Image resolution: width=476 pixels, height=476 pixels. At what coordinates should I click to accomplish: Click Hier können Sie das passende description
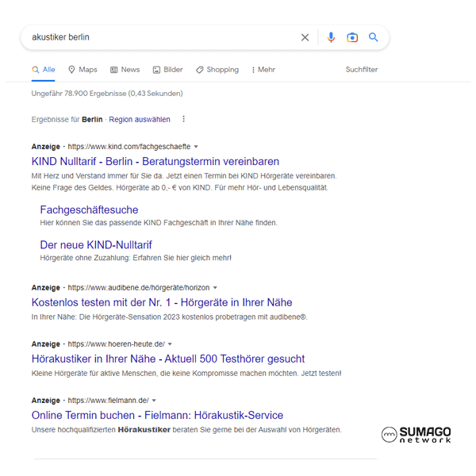point(159,223)
